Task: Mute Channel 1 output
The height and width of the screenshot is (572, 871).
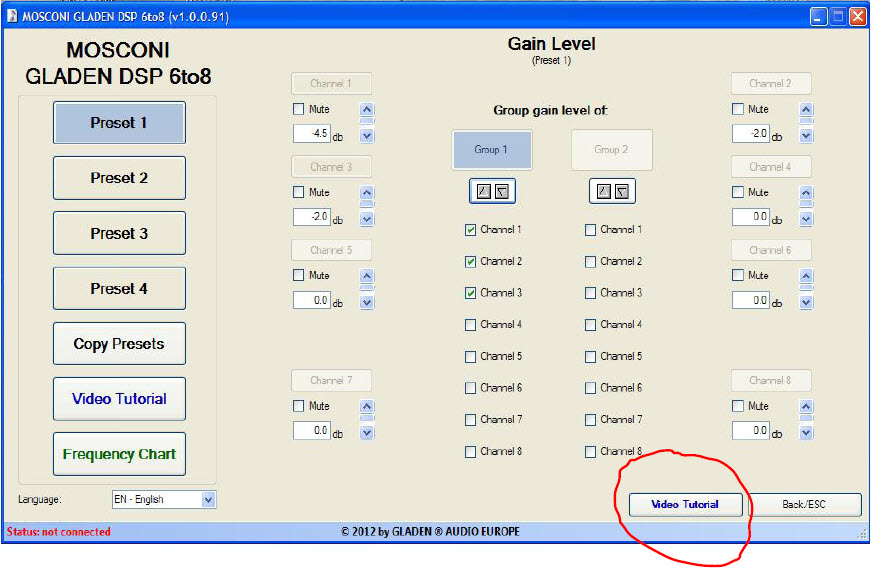Action: click(x=299, y=109)
